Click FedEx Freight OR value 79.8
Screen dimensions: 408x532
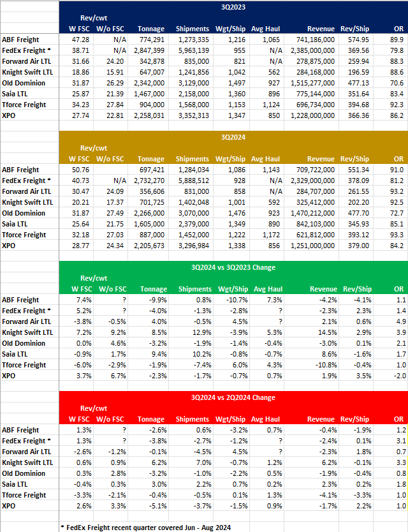397,50
